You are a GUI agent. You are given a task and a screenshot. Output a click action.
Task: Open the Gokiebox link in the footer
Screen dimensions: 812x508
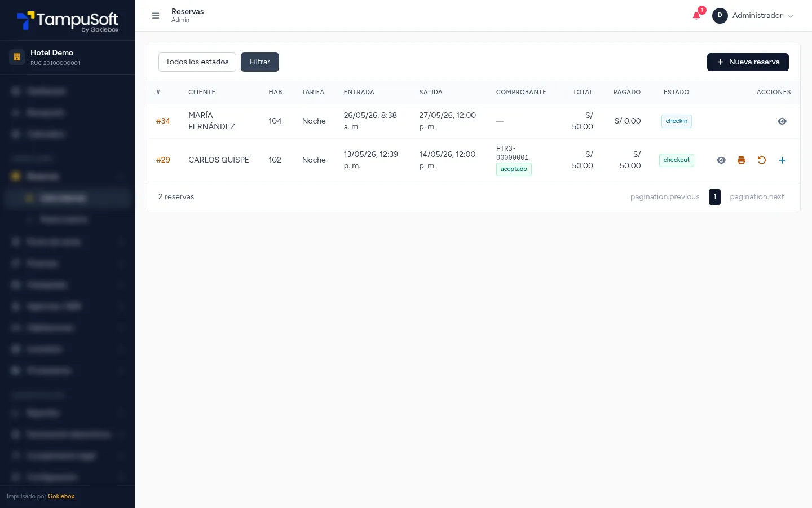pyautogui.click(x=61, y=497)
